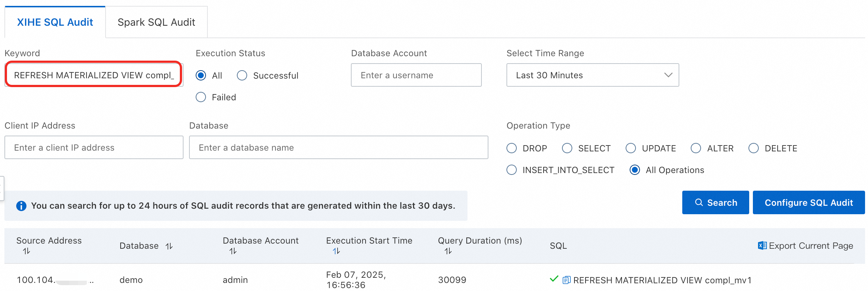Click the Client IP Address field
The height and width of the screenshot is (291, 868).
point(94,147)
